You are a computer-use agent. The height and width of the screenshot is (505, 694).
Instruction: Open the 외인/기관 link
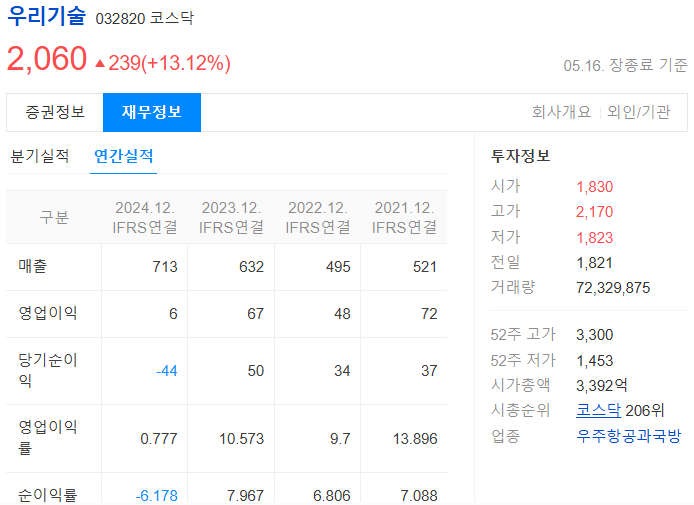638,112
